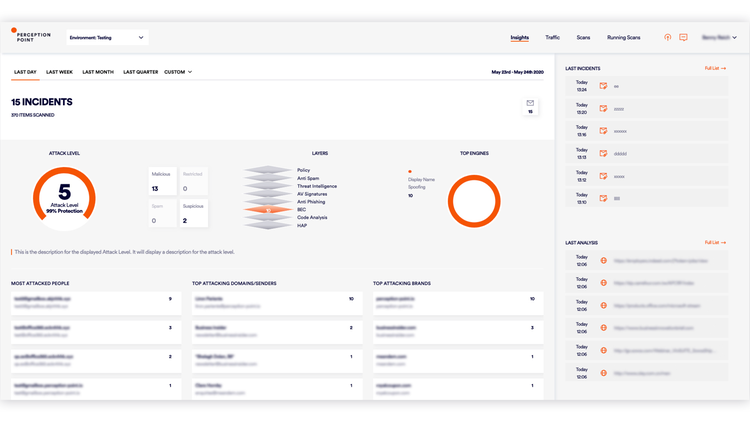Open the Environment: Testing dropdown

[x=106, y=38]
